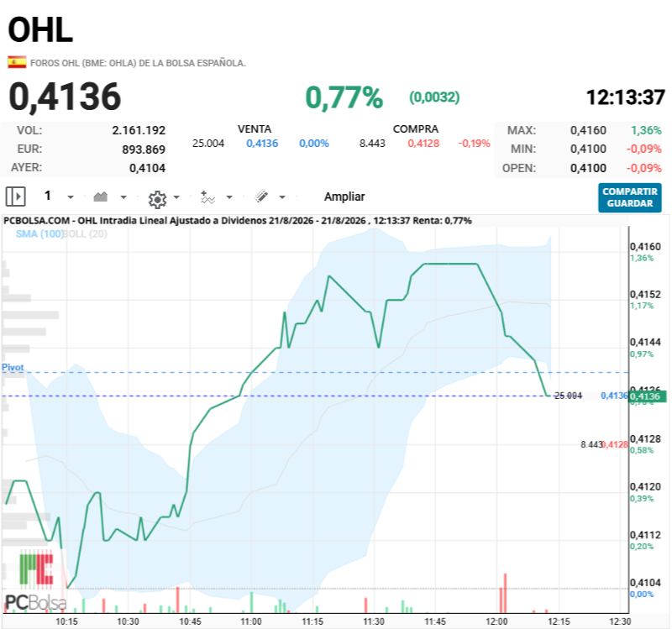Viewport: 672px width, 629px height.
Task: Click the 11:30 time axis label
Action: [374, 621]
